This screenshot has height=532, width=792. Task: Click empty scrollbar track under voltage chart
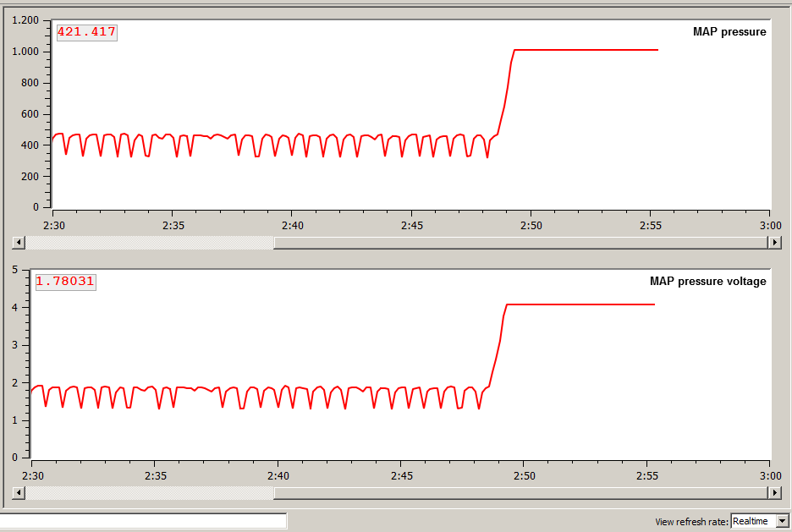click(x=520, y=492)
